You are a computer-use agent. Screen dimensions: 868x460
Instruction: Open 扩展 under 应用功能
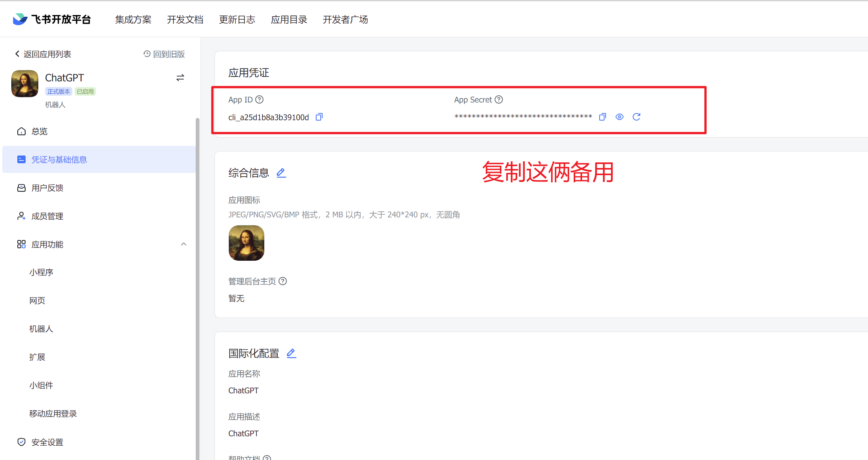coord(37,357)
